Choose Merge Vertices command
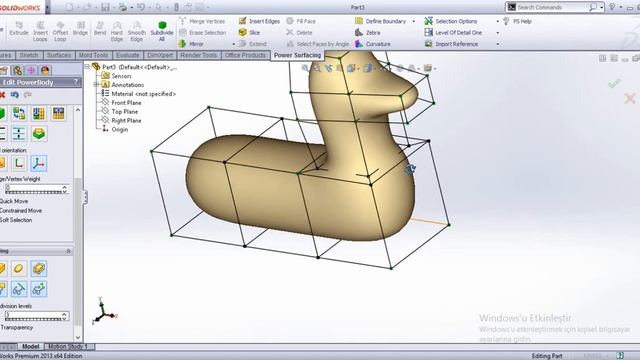 coord(202,21)
